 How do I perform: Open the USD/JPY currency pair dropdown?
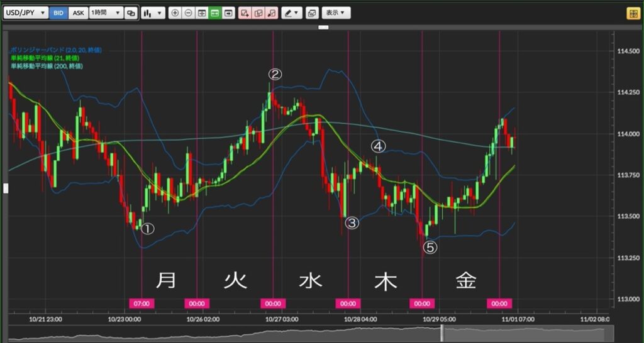(x=26, y=13)
